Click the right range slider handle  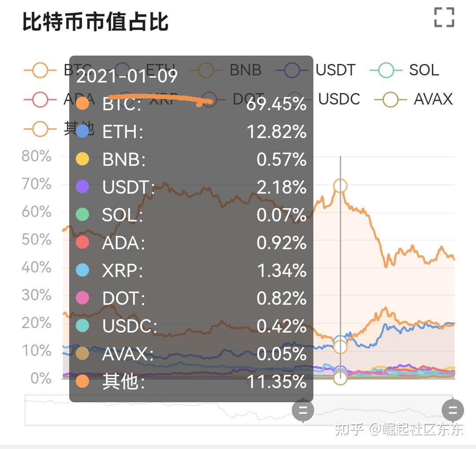(x=453, y=411)
